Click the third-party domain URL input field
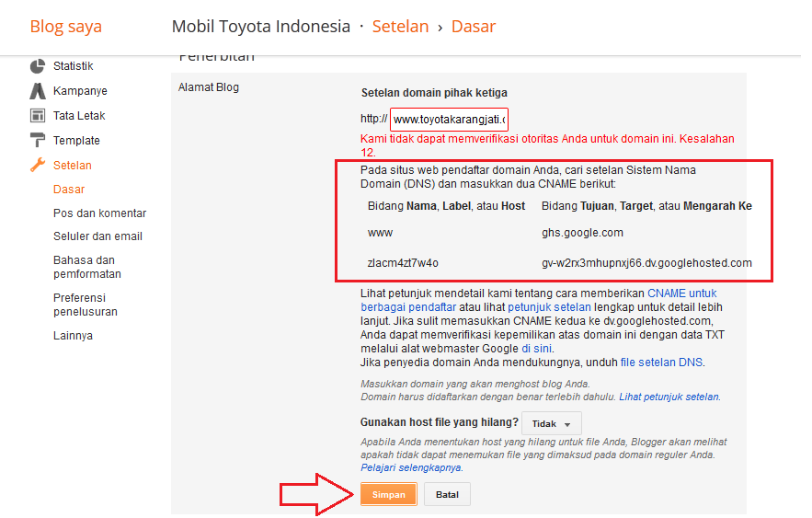Screen dimensions: 812x518 449,120
